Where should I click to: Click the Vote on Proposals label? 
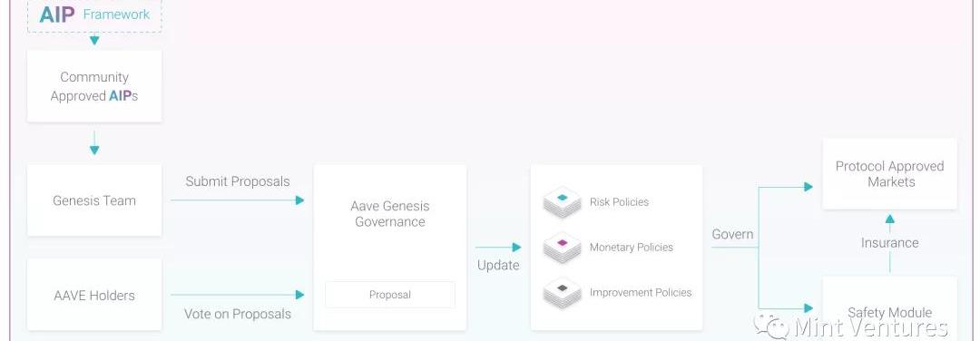click(238, 314)
